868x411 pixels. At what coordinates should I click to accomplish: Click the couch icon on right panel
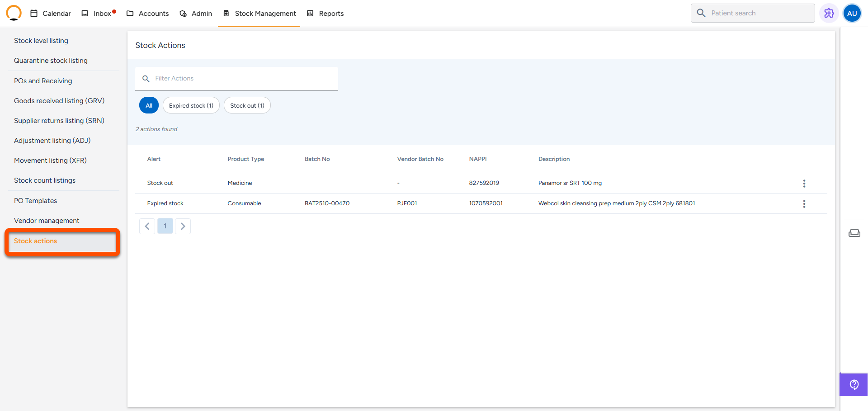[854, 233]
